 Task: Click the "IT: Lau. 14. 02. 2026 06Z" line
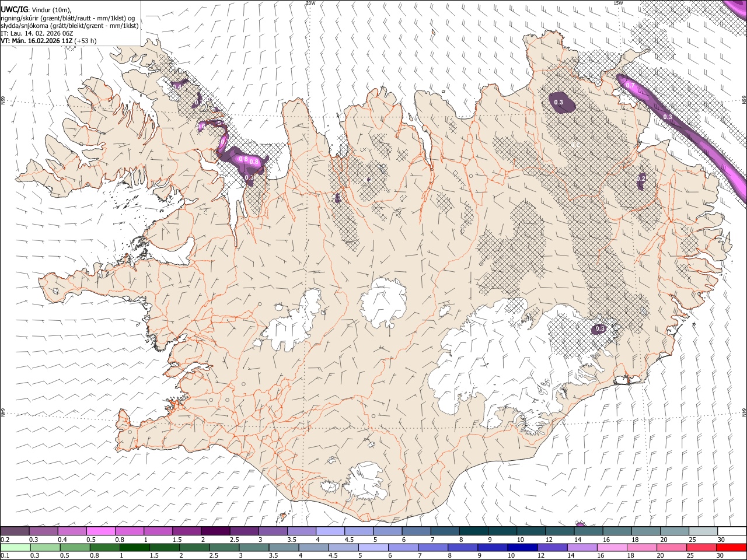pyautogui.click(x=37, y=33)
